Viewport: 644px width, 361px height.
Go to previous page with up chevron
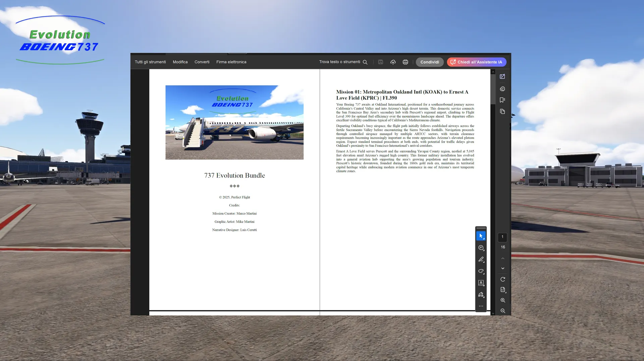(x=503, y=258)
